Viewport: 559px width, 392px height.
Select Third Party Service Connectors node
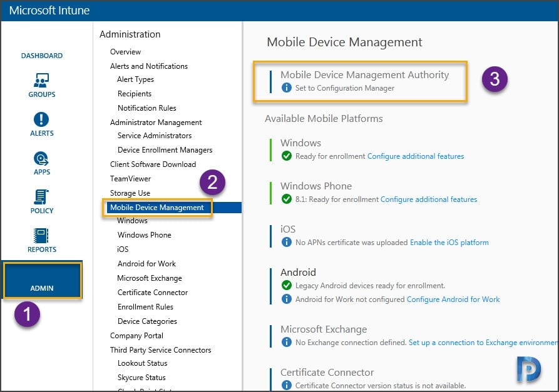(x=160, y=350)
